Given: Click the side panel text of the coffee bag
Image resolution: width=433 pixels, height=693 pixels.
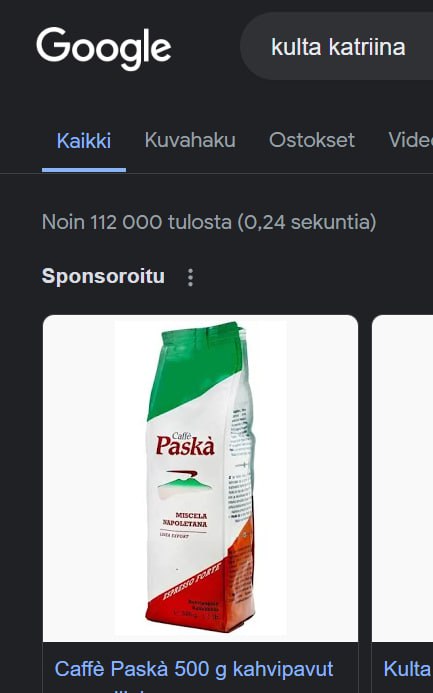Looking at the screenshot, I should [x=239, y=477].
